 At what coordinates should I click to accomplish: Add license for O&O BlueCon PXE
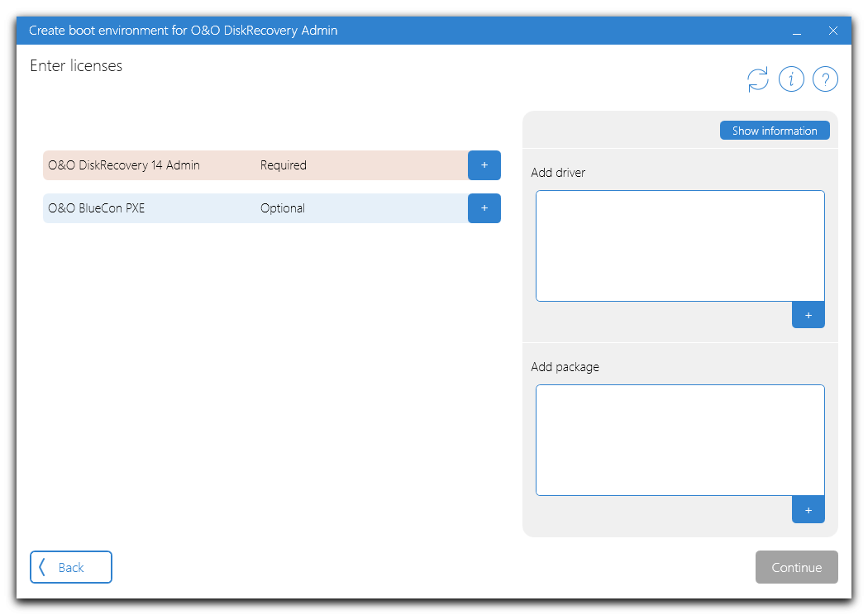tap(484, 208)
